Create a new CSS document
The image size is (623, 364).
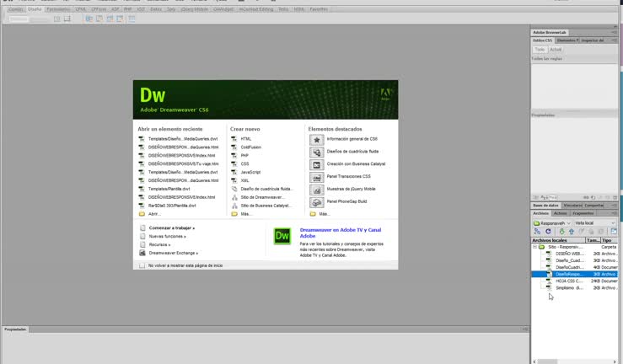244,164
